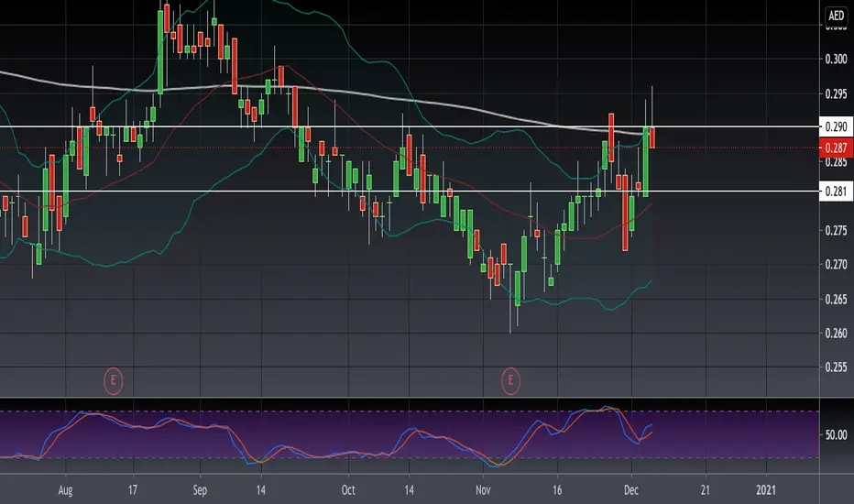Click the 0.295 price axis value
Viewport: 854px width, 504px height.
(x=836, y=93)
